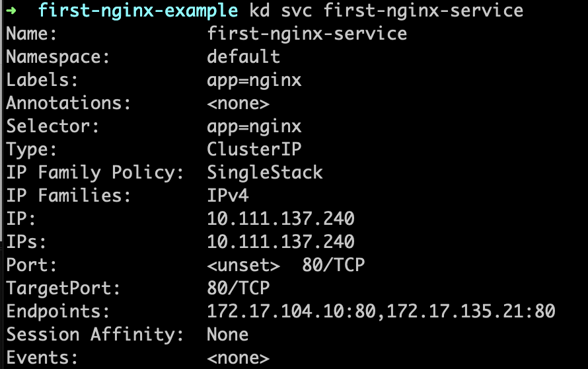Click the 'IPs:' field label

coord(26,242)
